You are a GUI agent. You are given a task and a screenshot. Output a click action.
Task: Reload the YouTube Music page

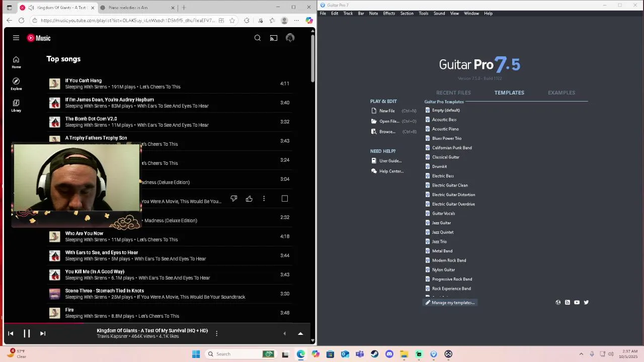(21, 21)
